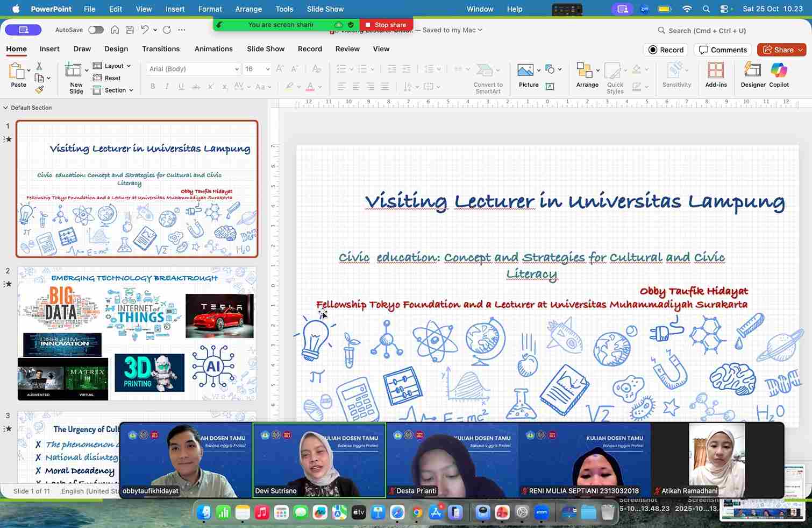Screen dimensions: 812x528
Task: Toggle the AutoSave switch
Action: tap(96, 30)
